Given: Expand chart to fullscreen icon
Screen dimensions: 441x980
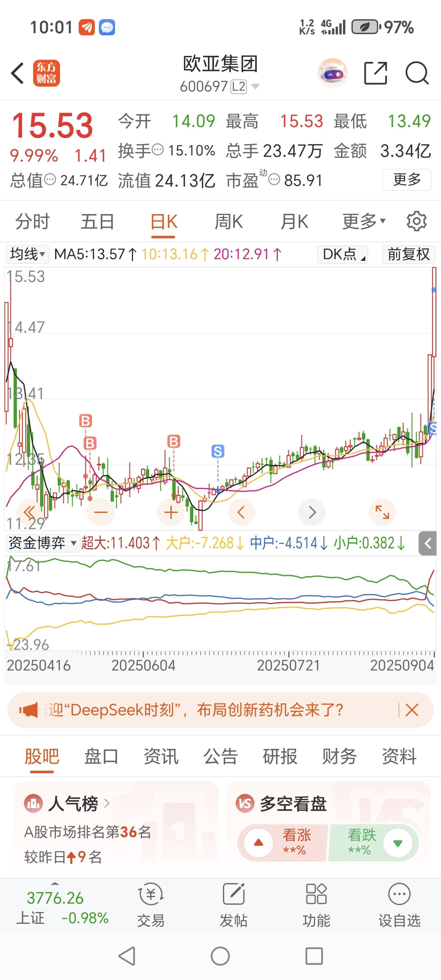Looking at the screenshot, I should tap(382, 512).
